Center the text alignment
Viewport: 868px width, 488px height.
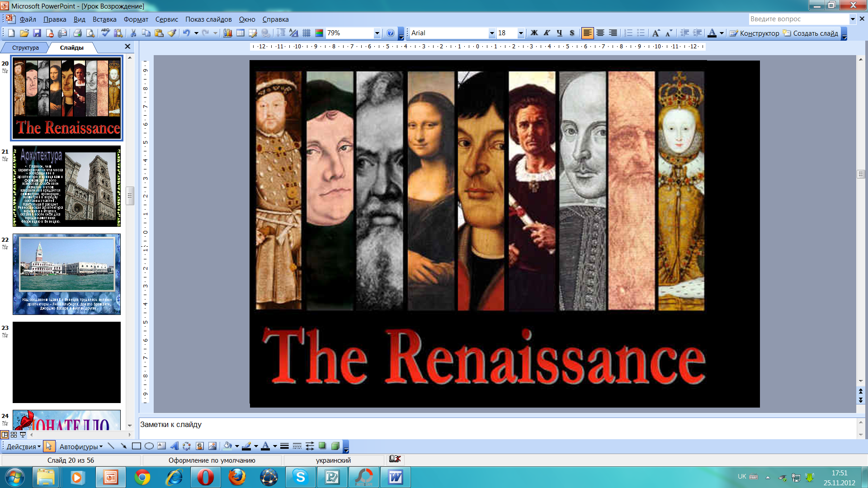pos(600,33)
